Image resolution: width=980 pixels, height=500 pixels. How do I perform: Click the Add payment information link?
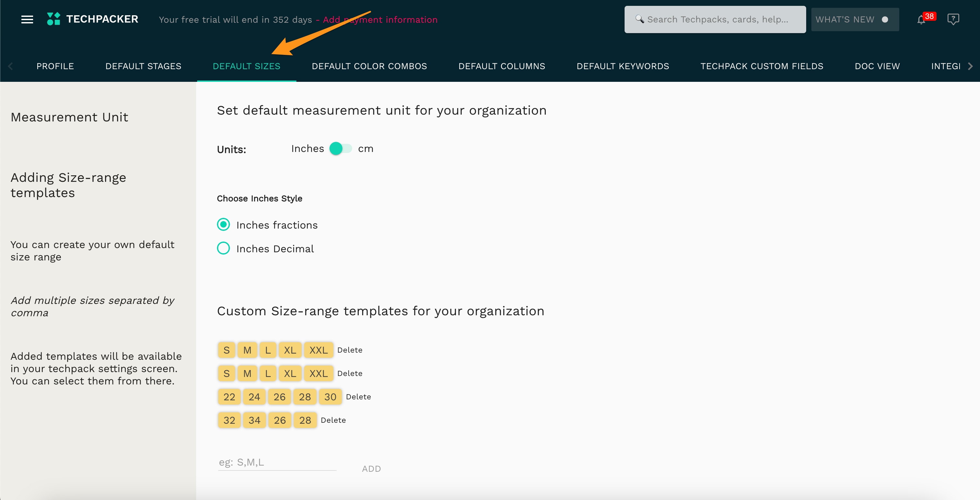click(380, 19)
